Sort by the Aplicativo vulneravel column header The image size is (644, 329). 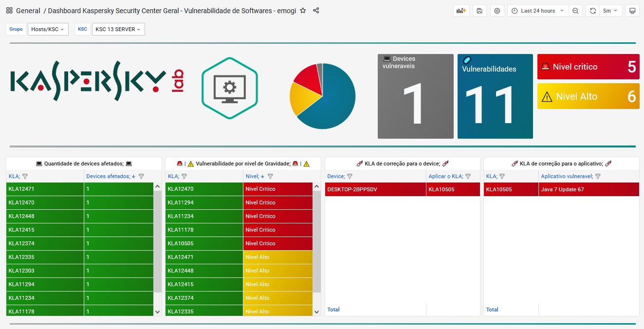pyautogui.click(x=567, y=177)
